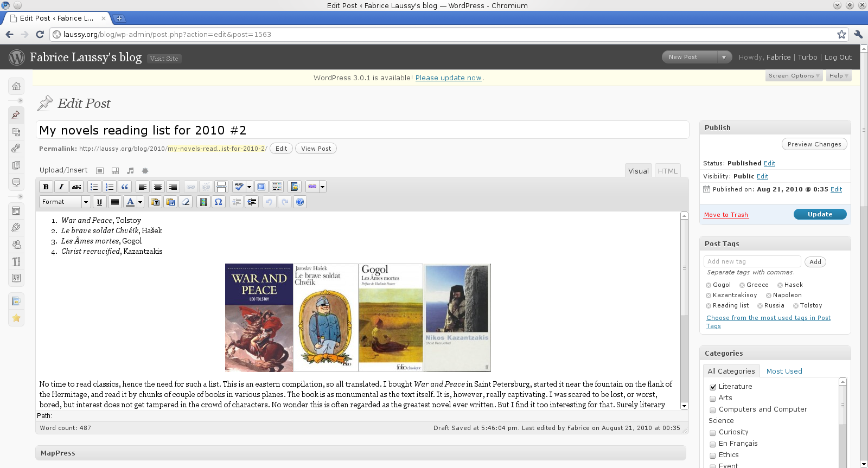Check the Arts category
868x468 pixels.
[713, 399]
